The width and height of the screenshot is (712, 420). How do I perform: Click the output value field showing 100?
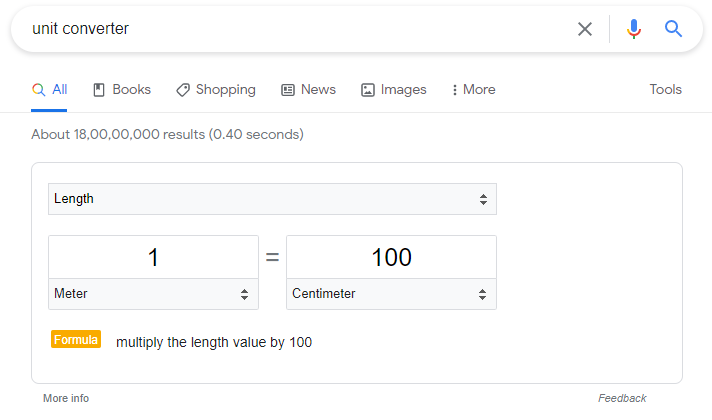pyautogui.click(x=391, y=257)
